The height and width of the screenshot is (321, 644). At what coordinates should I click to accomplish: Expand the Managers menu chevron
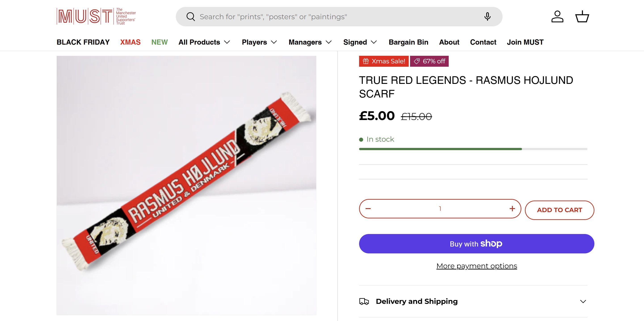click(x=329, y=42)
